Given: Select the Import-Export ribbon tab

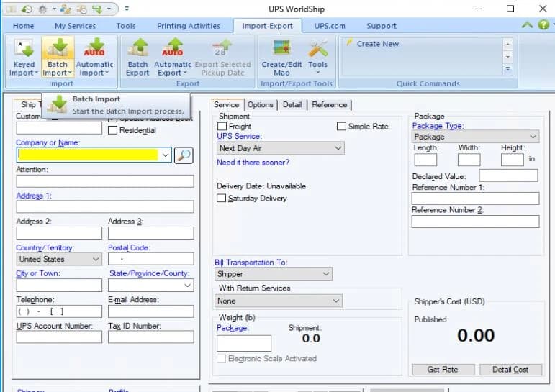Looking at the screenshot, I should (267, 26).
